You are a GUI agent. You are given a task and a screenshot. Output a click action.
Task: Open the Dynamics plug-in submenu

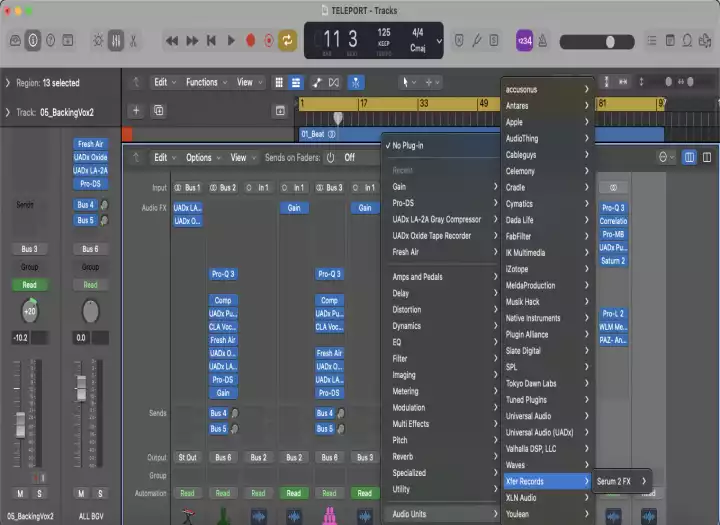(442, 326)
